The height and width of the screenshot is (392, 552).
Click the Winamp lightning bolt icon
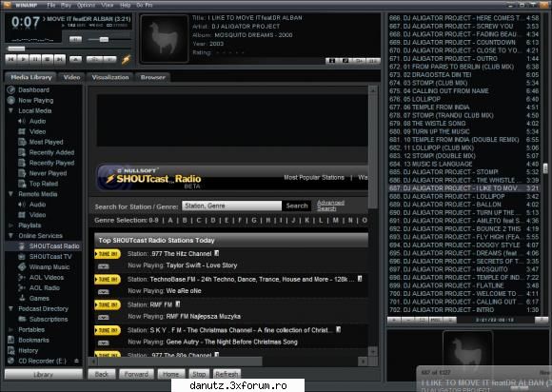[126, 59]
